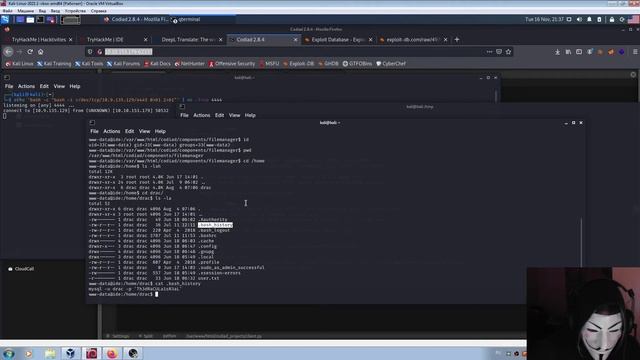This screenshot has width=640, height=360.
Task: Open Kali Docs bookmark
Action: [157, 64]
